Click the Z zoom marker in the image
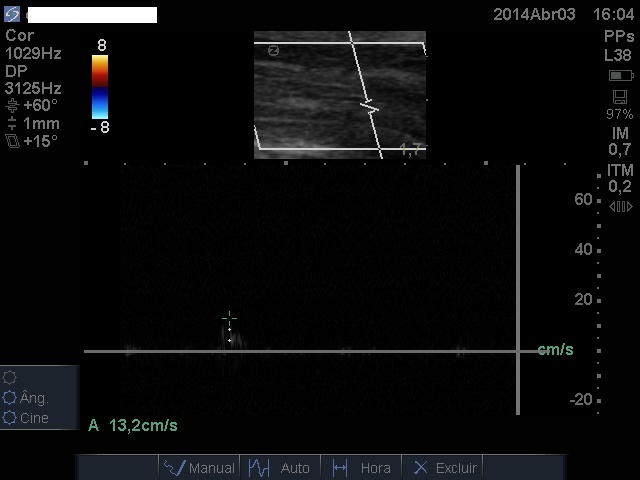640x480 pixels. 272,51
